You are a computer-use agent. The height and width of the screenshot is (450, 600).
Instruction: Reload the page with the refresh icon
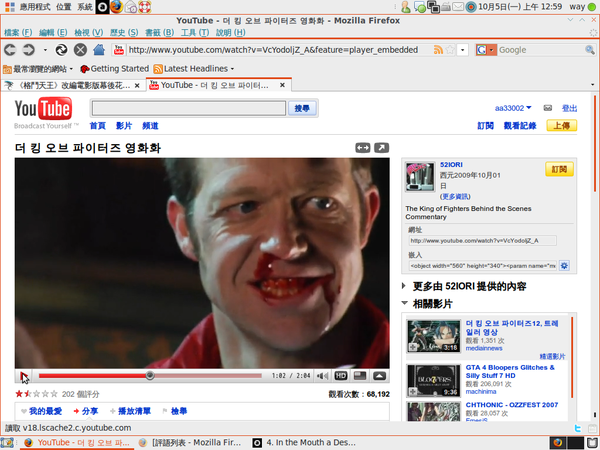(61, 50)
